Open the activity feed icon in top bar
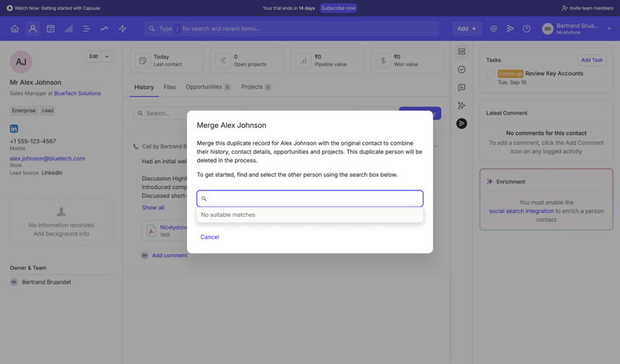Screen dimensions: 620x364 coord(510,29)
